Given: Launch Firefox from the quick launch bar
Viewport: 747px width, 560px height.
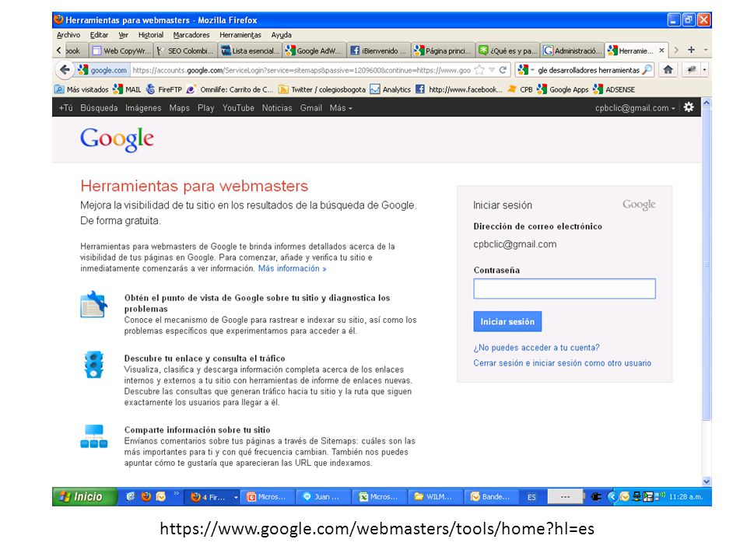Looking at the screenshot, I should pyautogui.click(x=146, y=497).
